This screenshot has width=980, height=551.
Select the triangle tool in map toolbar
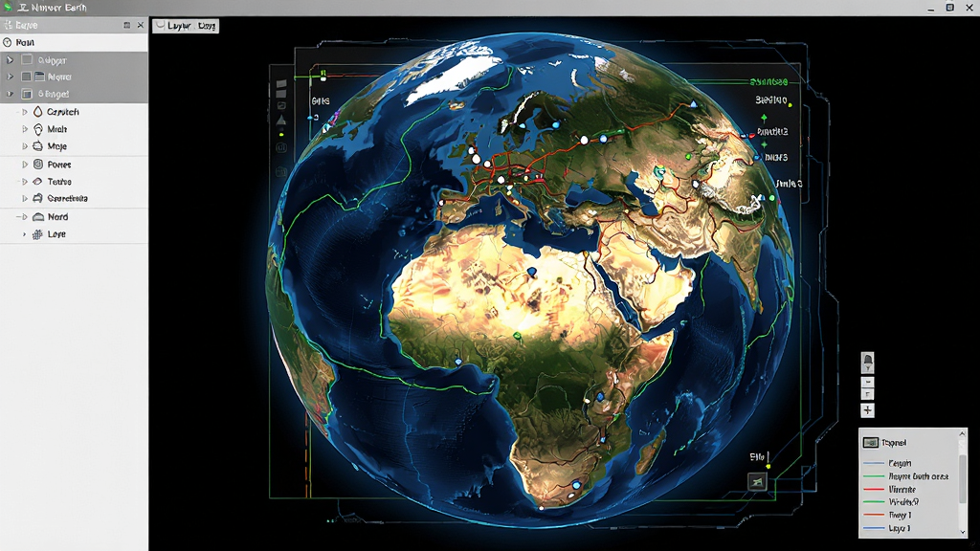[281, 120]
